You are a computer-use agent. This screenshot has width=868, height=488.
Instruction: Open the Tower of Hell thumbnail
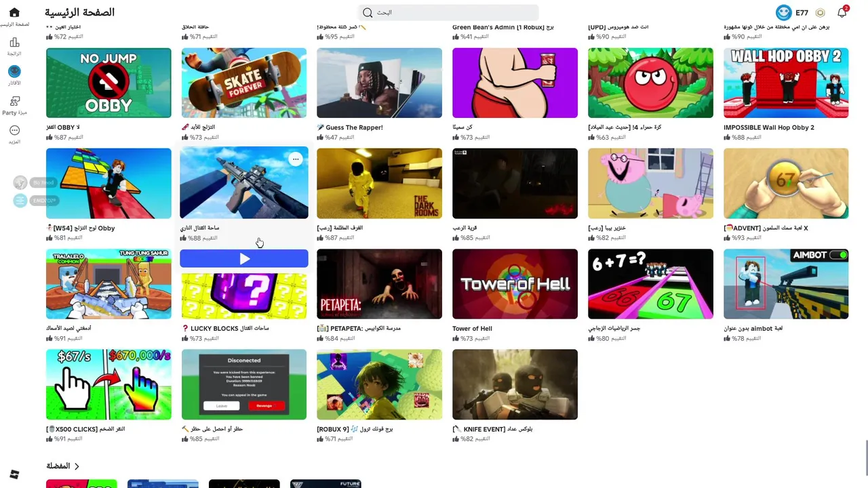tap(515, 284)
